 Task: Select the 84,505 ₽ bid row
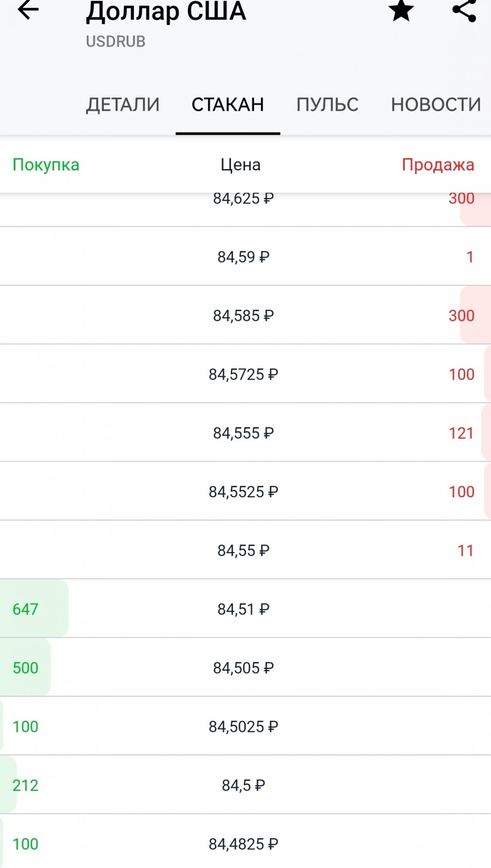245,668
